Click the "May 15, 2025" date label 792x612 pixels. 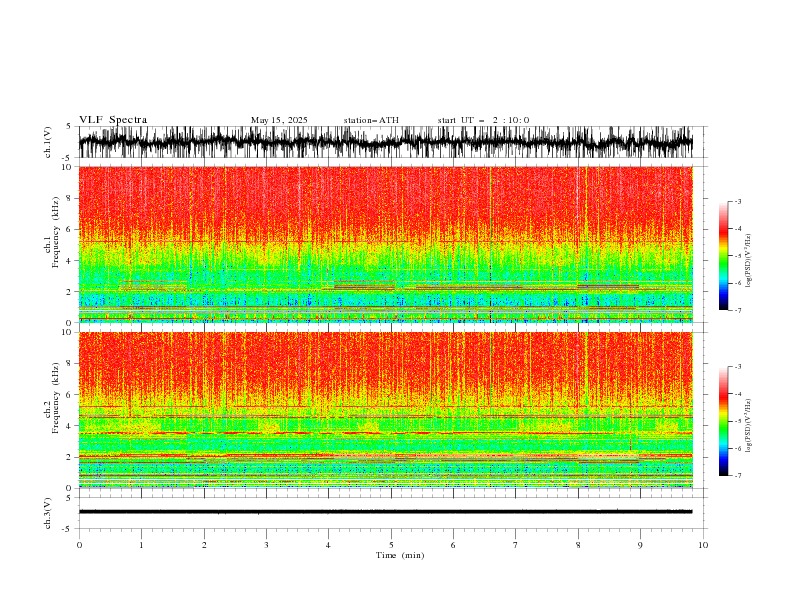(x=279, y=120)
